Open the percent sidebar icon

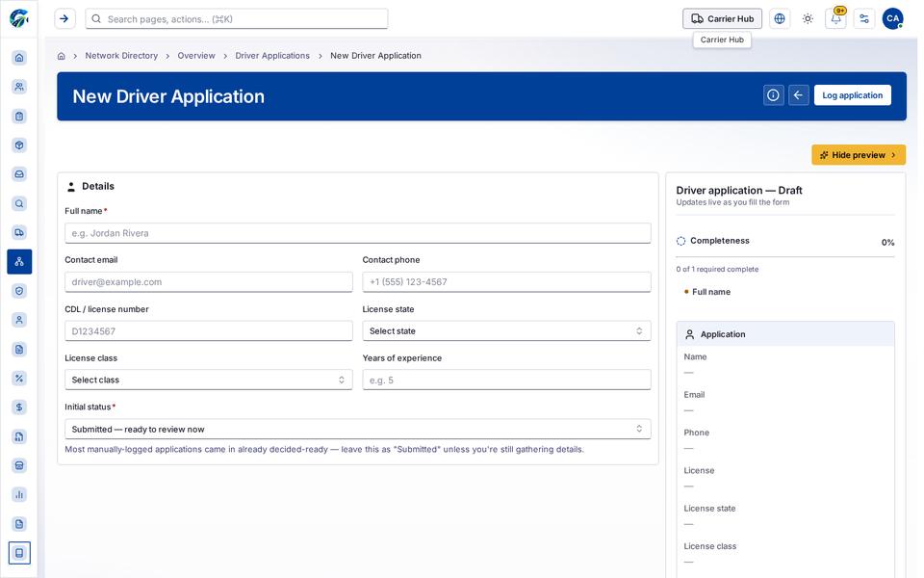click(x=19, y=379)
